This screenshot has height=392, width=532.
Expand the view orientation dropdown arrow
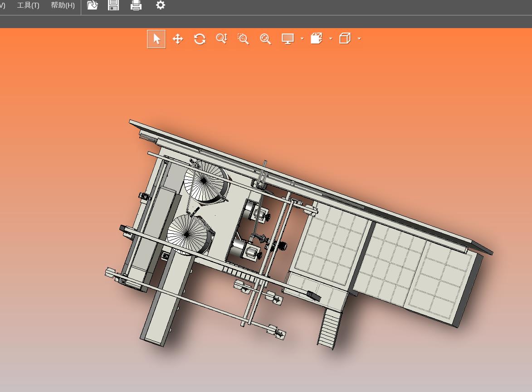pos(359,39)
